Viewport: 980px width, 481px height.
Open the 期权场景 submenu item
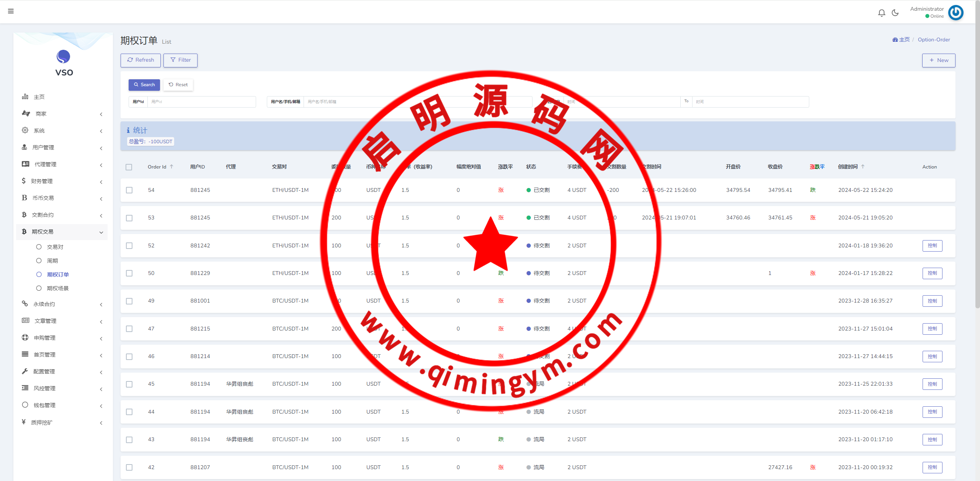pos(57,288)
